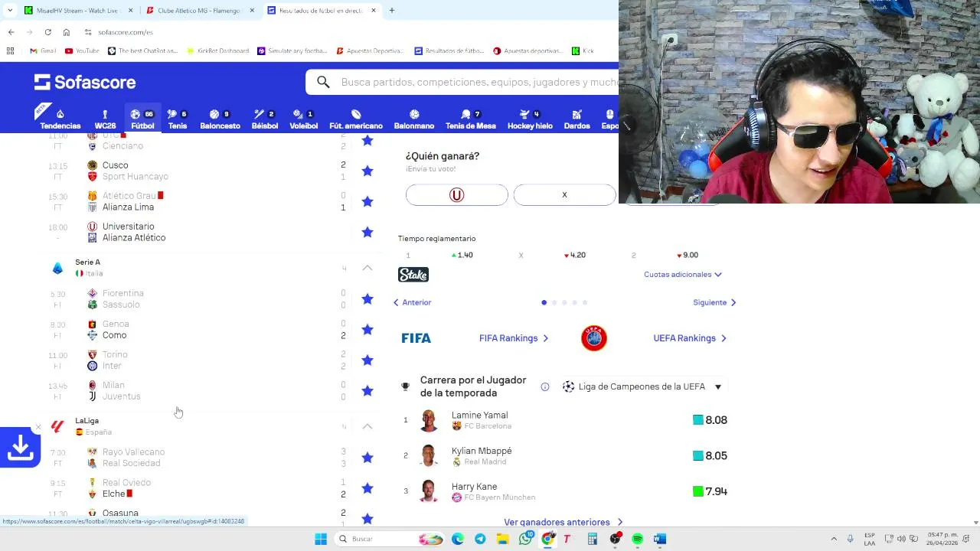
Task: Open Lamine Yamal player row
Action: (x=565, y=420)
